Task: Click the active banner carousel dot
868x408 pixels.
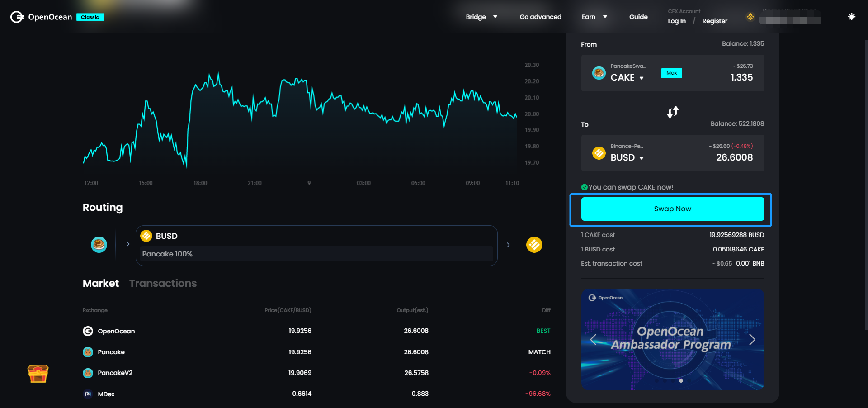Action: tap(681, 380)
